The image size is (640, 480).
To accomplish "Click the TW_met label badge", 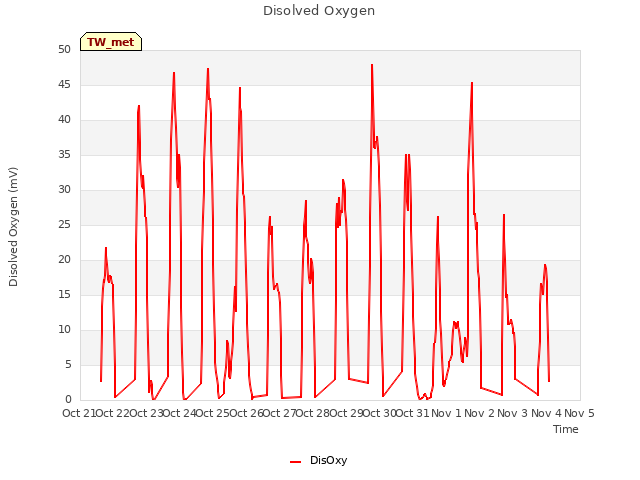I will (111, 42).
